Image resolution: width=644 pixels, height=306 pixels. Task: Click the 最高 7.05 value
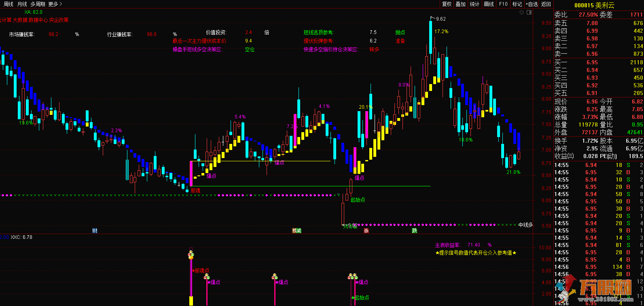(x=637, y=109)
